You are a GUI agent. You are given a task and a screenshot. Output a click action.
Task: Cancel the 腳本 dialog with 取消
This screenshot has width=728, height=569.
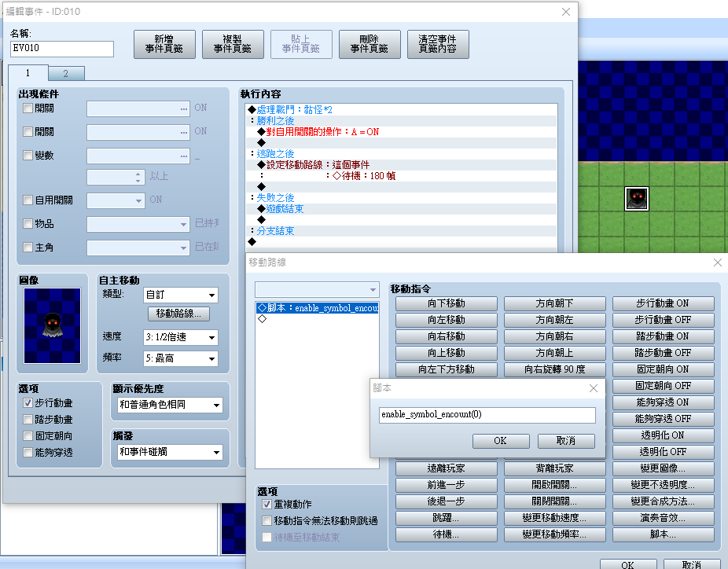point(566,441)
